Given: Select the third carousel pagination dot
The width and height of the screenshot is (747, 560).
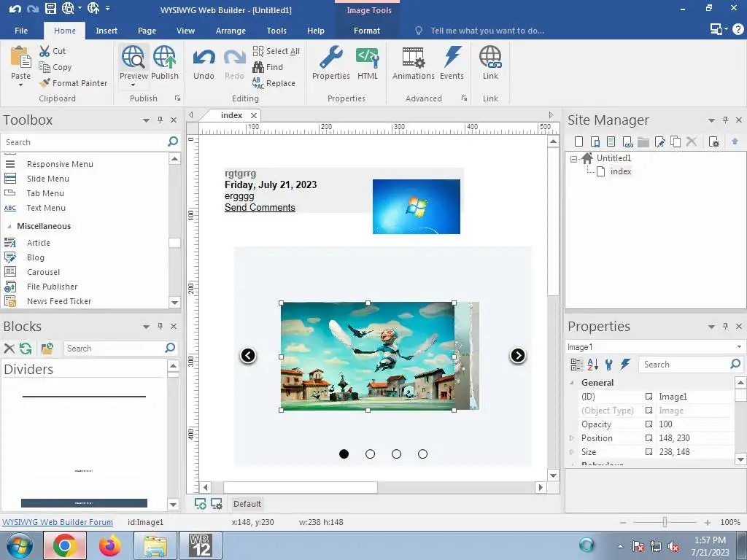Looking at the screenshot, I should click(x=396, y=454).
